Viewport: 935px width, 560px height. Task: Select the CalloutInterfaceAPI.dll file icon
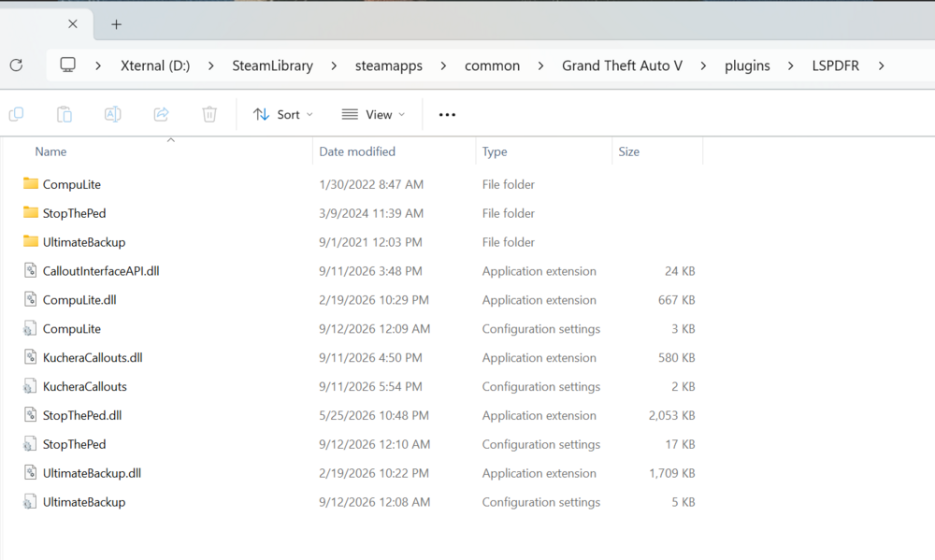tap(31, 270)
